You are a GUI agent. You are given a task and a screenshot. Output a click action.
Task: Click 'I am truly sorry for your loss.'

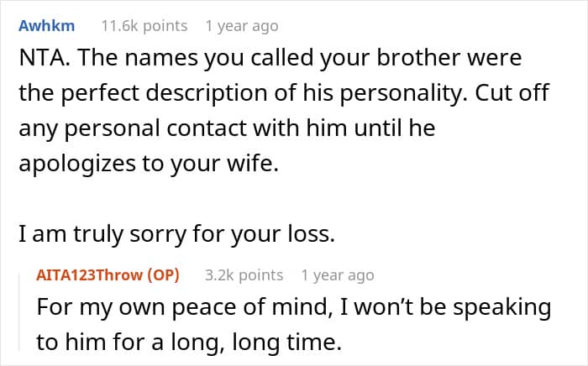click(176, 236)
